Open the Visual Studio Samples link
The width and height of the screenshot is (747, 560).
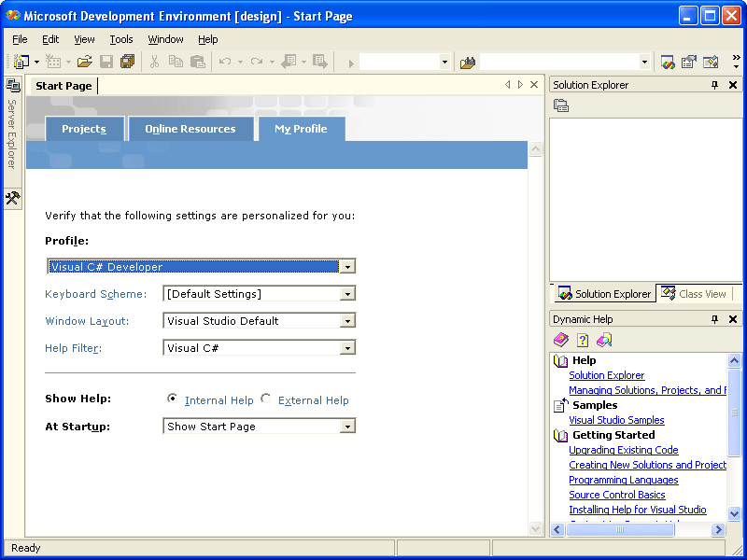616,420
